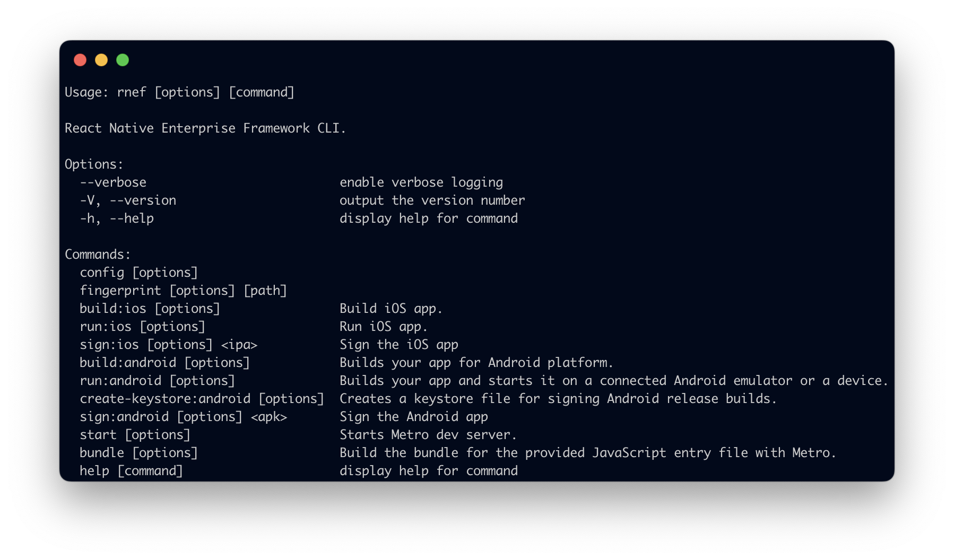Viewport: 954px width, 560px height.
Task: Click the --verbose option text
Action: click(x=113, y=182)
